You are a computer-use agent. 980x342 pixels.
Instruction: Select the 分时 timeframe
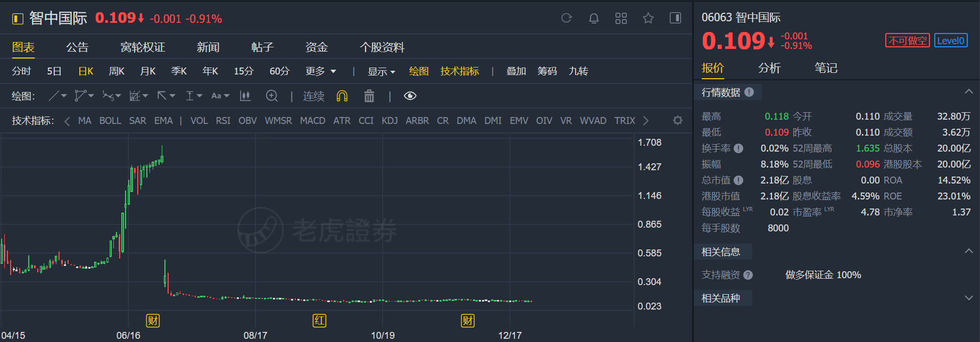[x=21, y=71]
